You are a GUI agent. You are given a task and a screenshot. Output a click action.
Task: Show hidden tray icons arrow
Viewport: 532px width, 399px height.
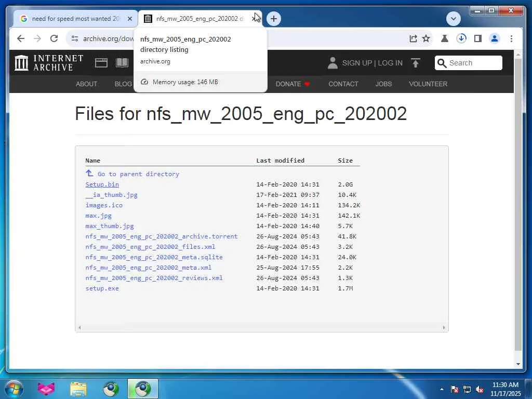pyautogui.click(x=442, y=389)
